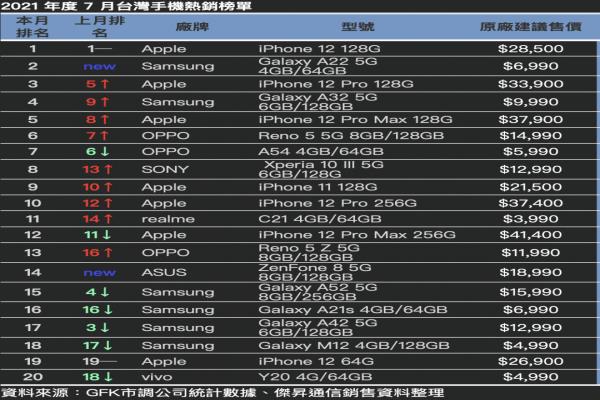Click the red '7 ↑' previous rank

click(x=98, y=136)
